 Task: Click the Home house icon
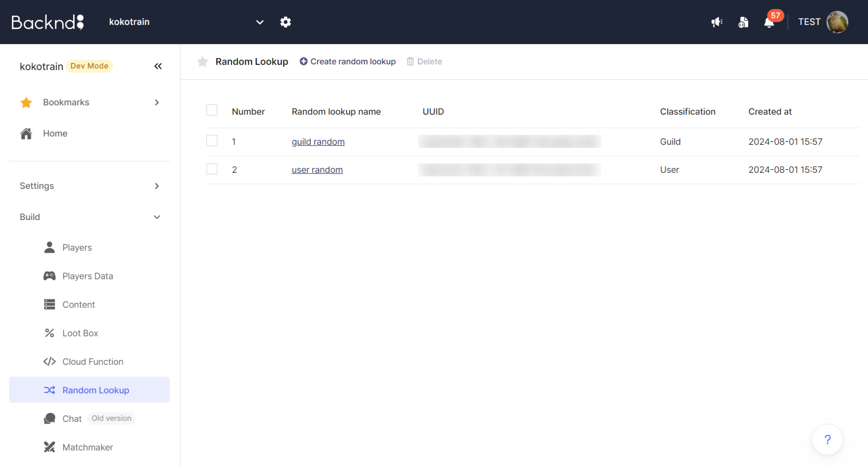(26, 133)
